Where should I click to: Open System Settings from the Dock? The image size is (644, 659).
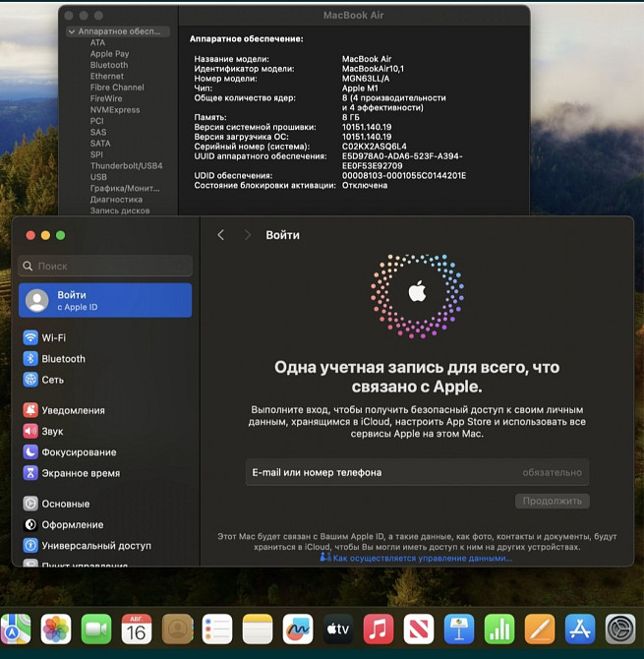pos(620,629)
